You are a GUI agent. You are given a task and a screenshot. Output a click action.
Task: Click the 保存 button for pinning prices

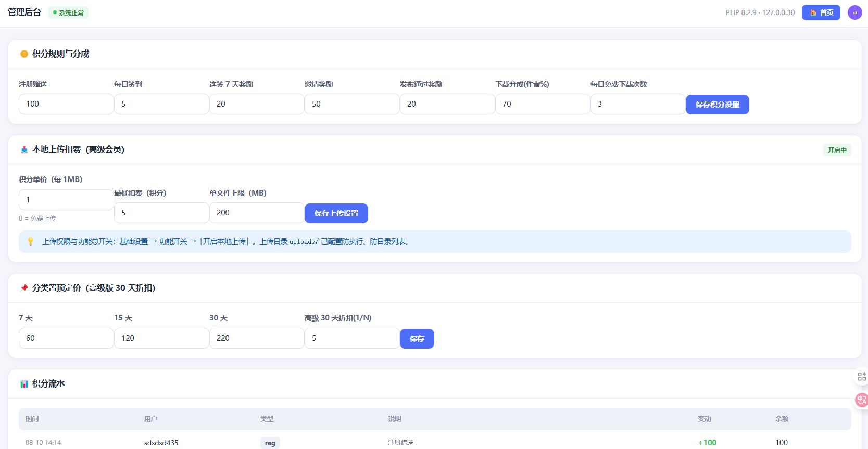coord(417,339)
